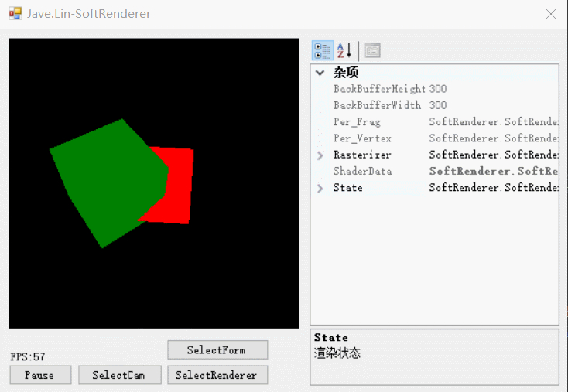Viewport: 568px width, 392px height.
Task: Select the ShaderData property name
Action: point(362,171)
